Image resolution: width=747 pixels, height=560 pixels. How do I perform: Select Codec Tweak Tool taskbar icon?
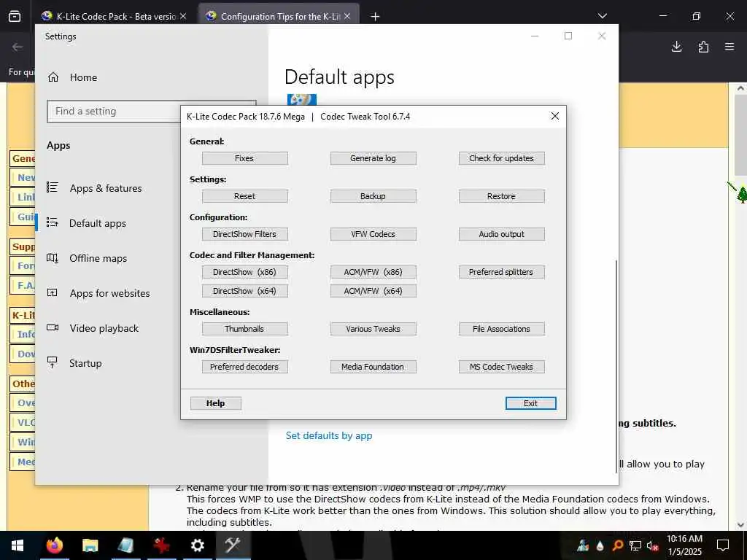tap(233, 545)
